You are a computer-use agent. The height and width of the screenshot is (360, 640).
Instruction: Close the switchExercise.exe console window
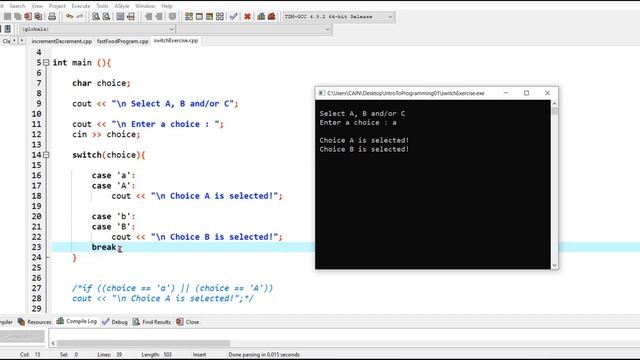pyautogui.click(x=547, y=93)
